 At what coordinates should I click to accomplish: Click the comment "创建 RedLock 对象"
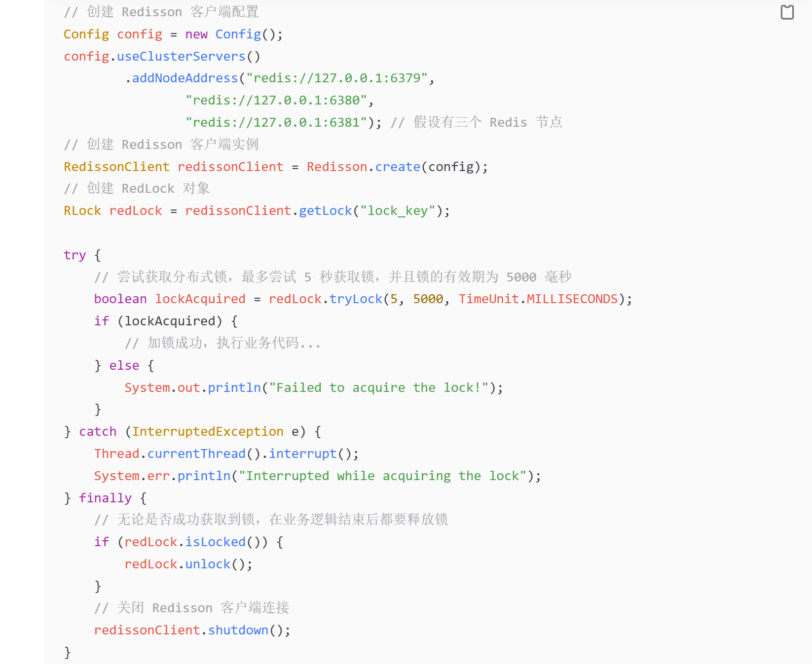click(x=148, y=188)
